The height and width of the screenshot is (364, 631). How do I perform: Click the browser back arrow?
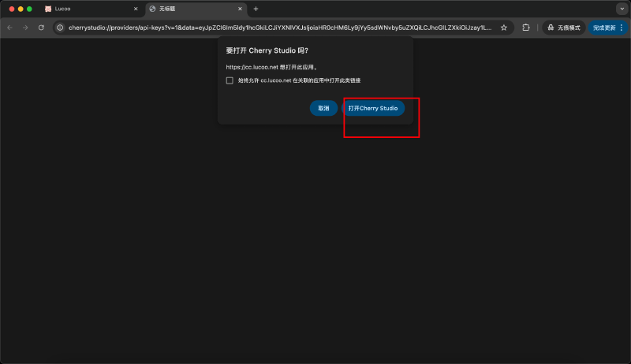click(10, 28)
